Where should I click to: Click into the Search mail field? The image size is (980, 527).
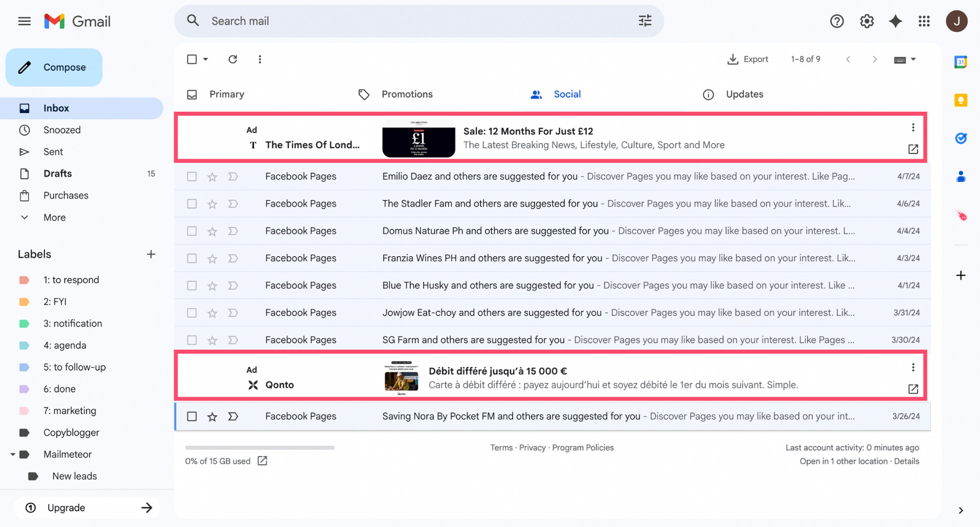(353, 21)
